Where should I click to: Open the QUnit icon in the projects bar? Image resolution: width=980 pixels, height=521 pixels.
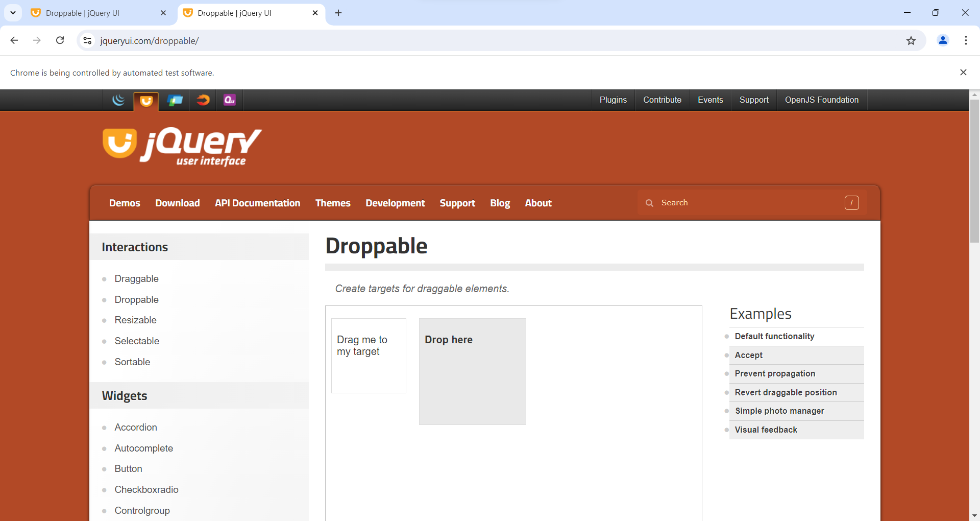coord(230,100)
